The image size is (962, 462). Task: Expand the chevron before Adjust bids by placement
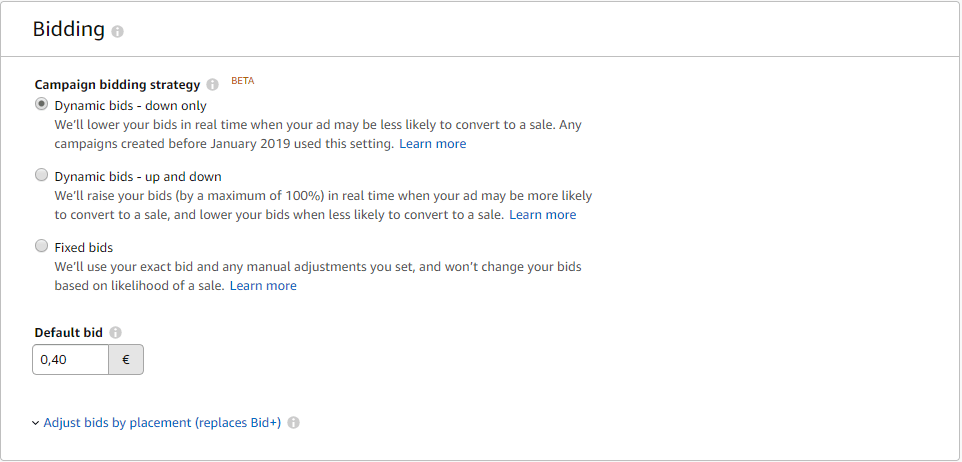tap(36, 423)
